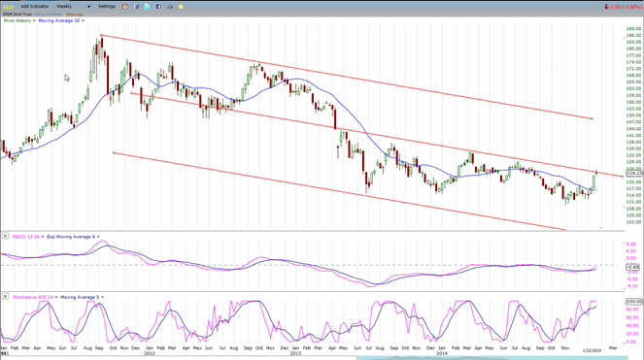Click the SPDR Gold Trust name
Screen dimensions: 644x360
[17, 15]
